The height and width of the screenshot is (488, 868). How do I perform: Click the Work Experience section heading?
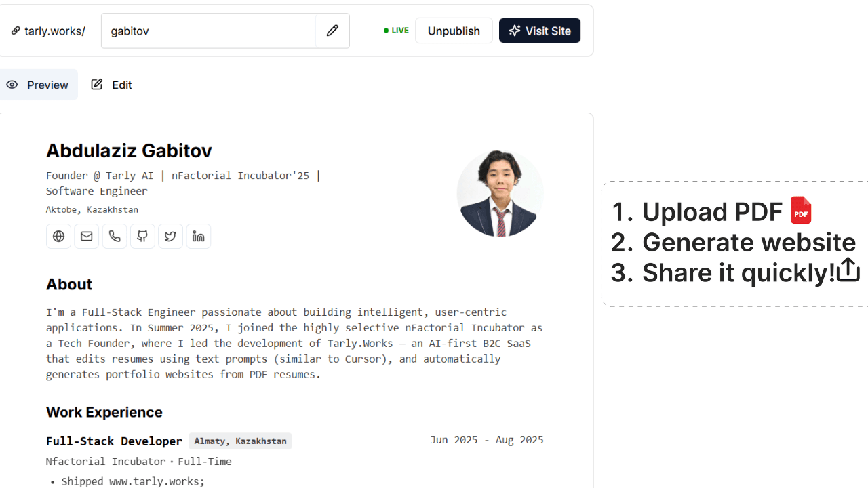tap(104, 412)
